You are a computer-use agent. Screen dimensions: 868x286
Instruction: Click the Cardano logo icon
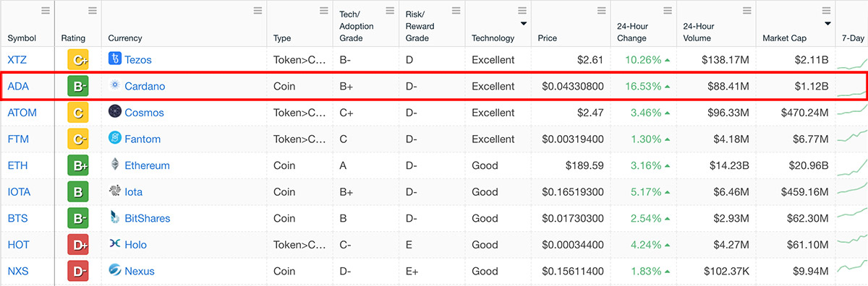pyautogui.click(x=114, y=86)
